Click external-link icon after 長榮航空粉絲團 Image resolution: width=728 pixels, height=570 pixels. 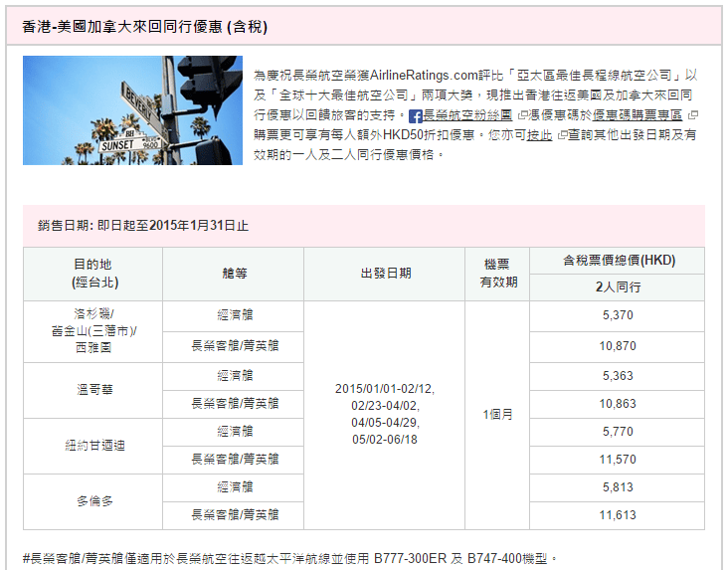[x=522, y=115]
